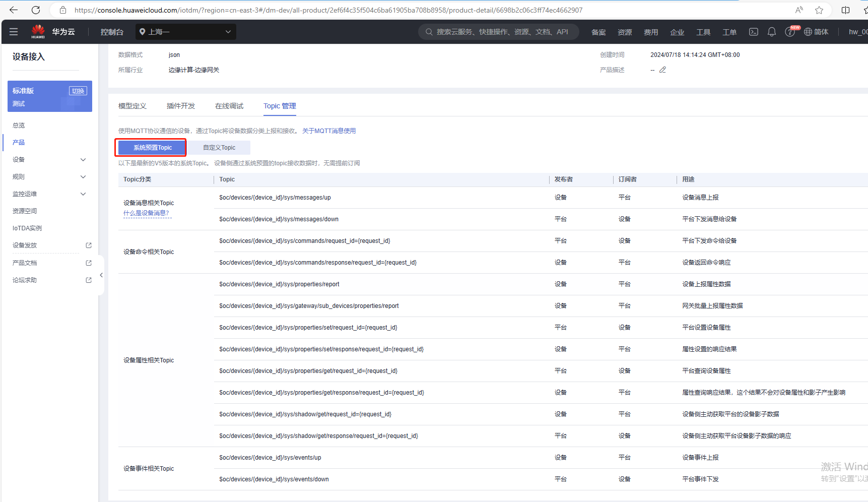Open the notifications bell
Screen dimensions: 868x502
click(771, 32)
